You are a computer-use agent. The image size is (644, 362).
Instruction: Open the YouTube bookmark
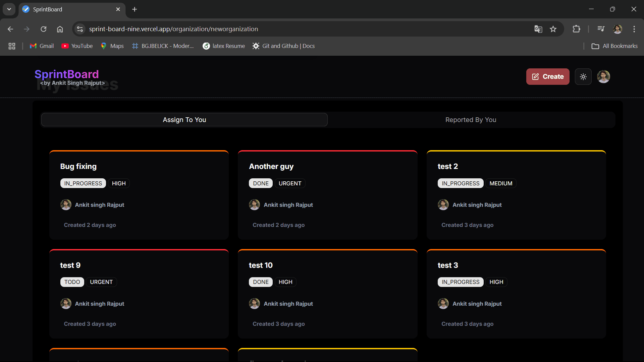(77, 46)
